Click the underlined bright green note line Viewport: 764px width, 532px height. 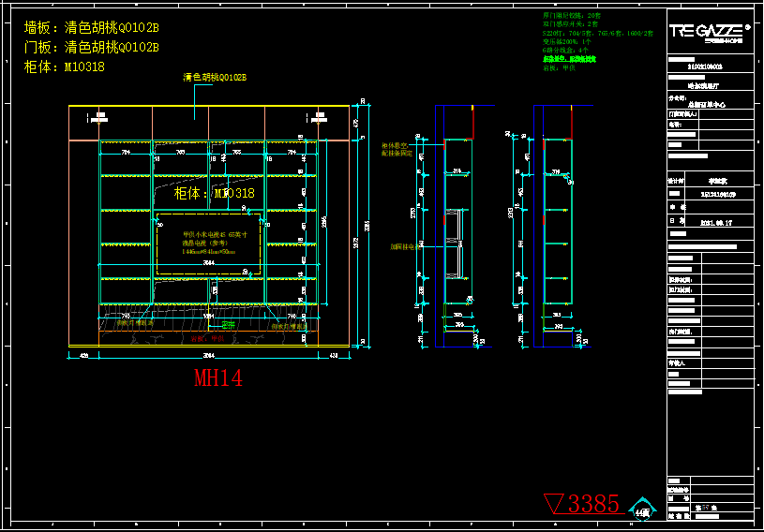[x=569, y=59]
